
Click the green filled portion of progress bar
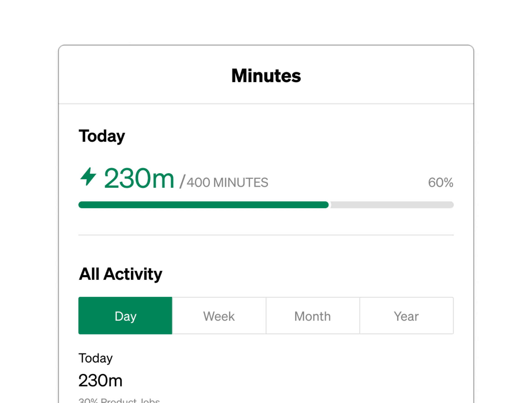(x=203, y=205)
